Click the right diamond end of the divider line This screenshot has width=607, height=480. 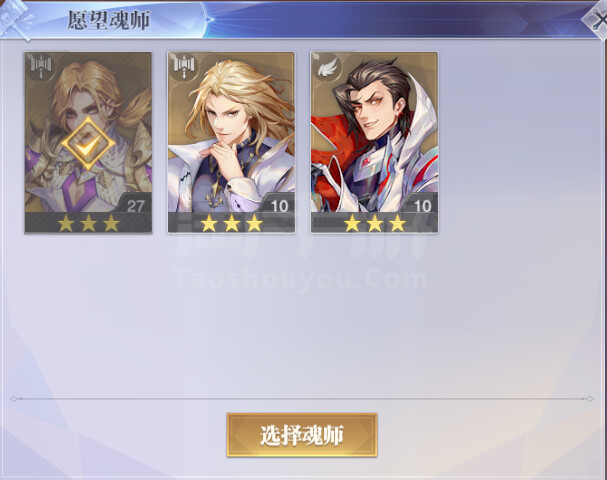[x=590, y=399]
